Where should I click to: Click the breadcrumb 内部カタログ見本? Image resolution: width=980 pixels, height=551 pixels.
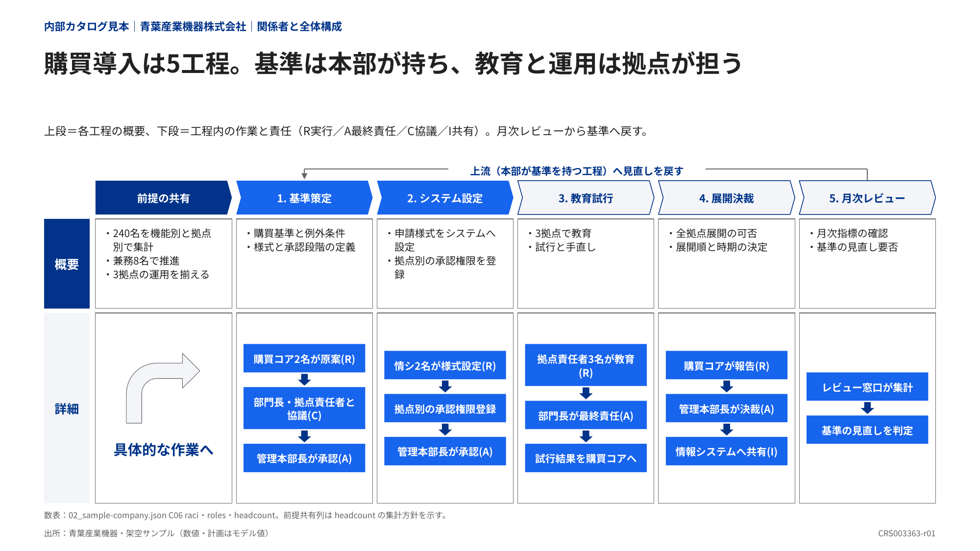click(87, 26)
